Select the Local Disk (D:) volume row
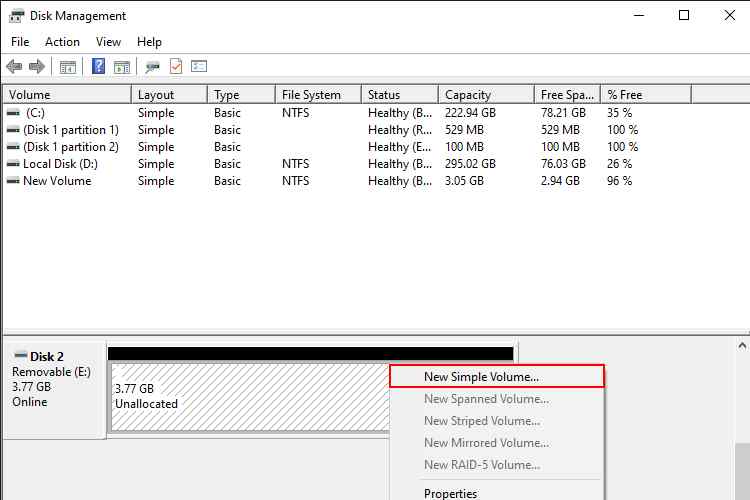Image resolution: width=750 pixels, height=500 pixels. (x=59, y=164)
